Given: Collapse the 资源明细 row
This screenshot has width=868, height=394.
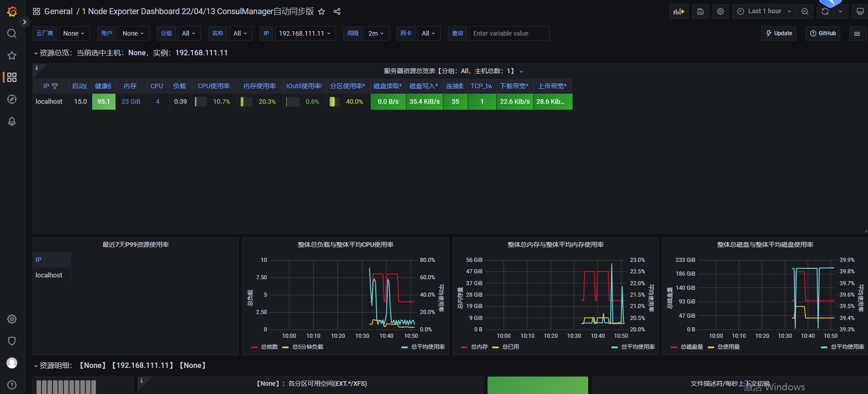Looking at the screenshot, I should click(36, 366).
